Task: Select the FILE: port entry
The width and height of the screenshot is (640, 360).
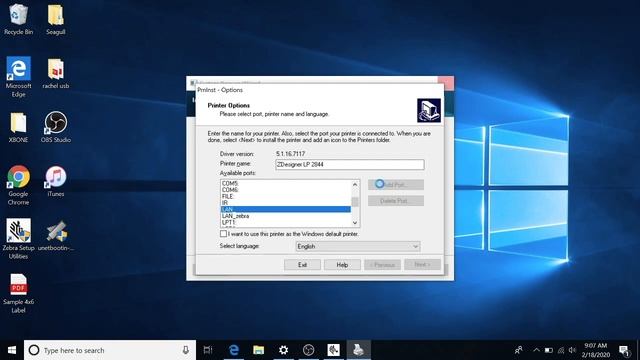Action: coord(285,196)
